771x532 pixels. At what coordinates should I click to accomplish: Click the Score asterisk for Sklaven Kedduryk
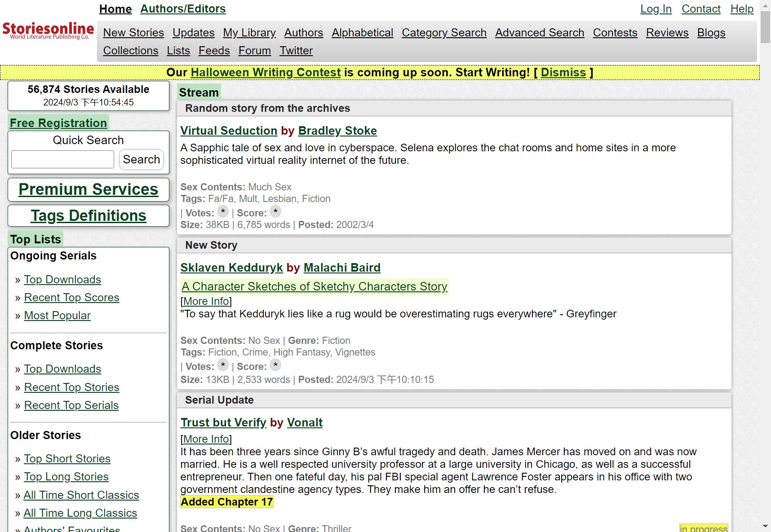[x=275, y=365]
